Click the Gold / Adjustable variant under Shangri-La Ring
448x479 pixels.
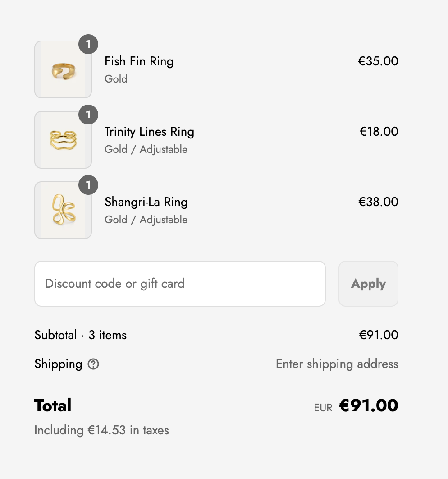(x=146, y=220)
